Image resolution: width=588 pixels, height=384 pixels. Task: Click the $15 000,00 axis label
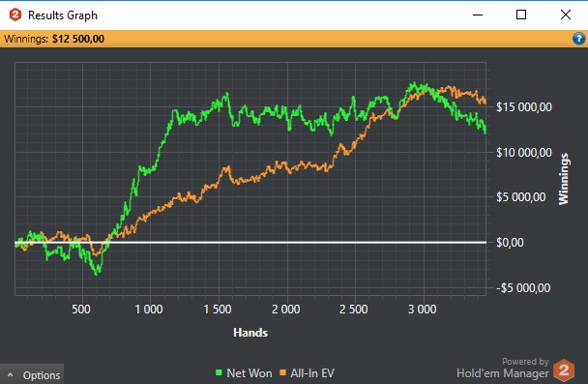[x=524, y=106]
